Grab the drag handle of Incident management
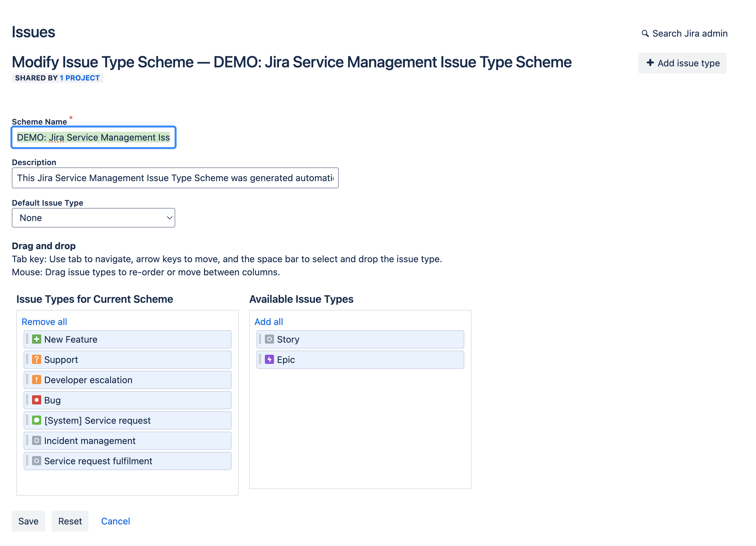Image resolution: width=756 pixels, height=546 pixels. point(27,441)
